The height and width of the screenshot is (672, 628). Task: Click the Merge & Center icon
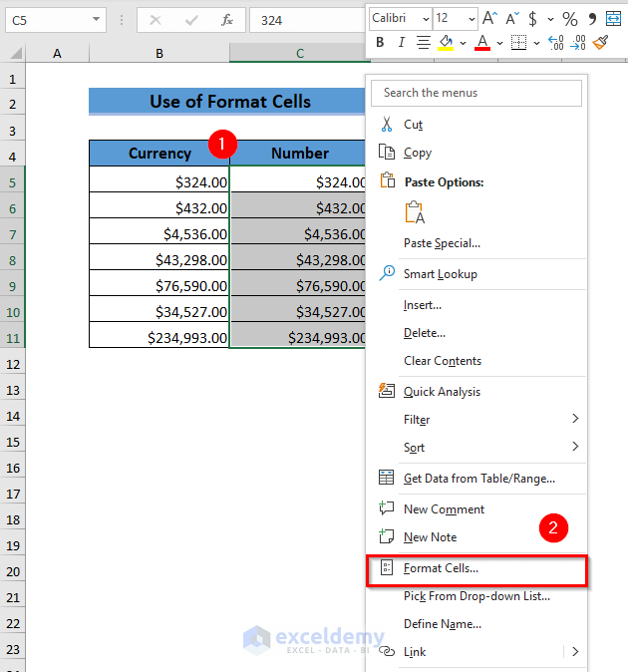point(613,18)
